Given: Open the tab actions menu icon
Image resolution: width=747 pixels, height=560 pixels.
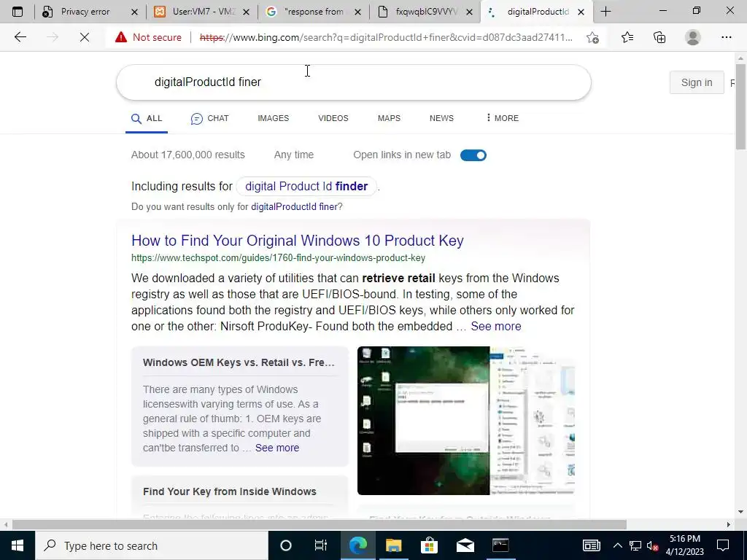Looking at the screenshot, I should coord(18,12).
